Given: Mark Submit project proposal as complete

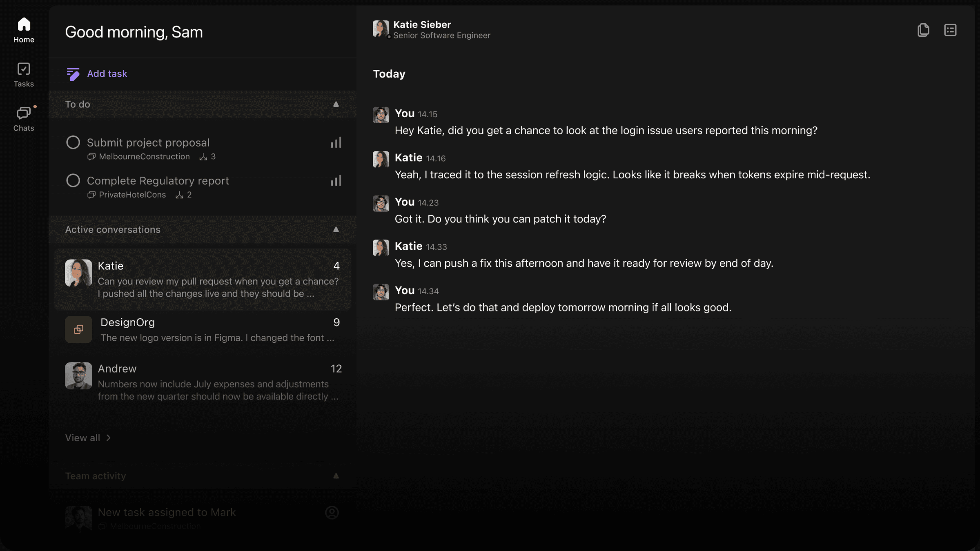Looking at the screenshot, I should coord(73,142).
